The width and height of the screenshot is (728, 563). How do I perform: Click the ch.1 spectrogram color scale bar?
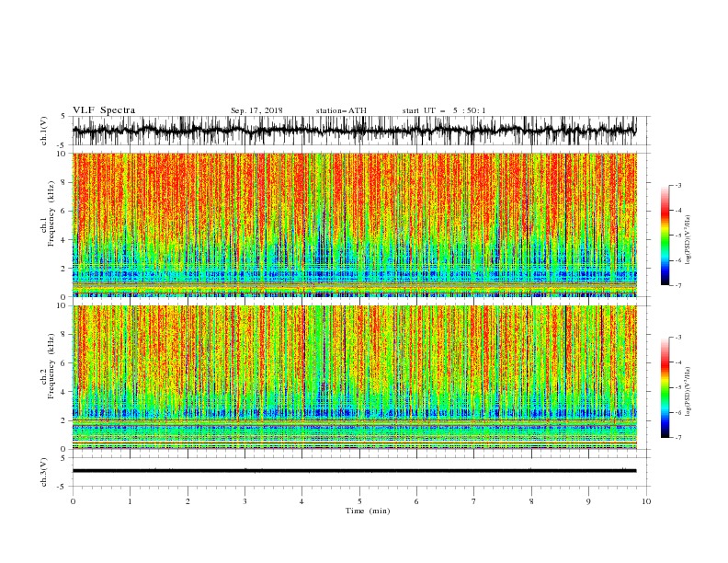pos(665,236)
